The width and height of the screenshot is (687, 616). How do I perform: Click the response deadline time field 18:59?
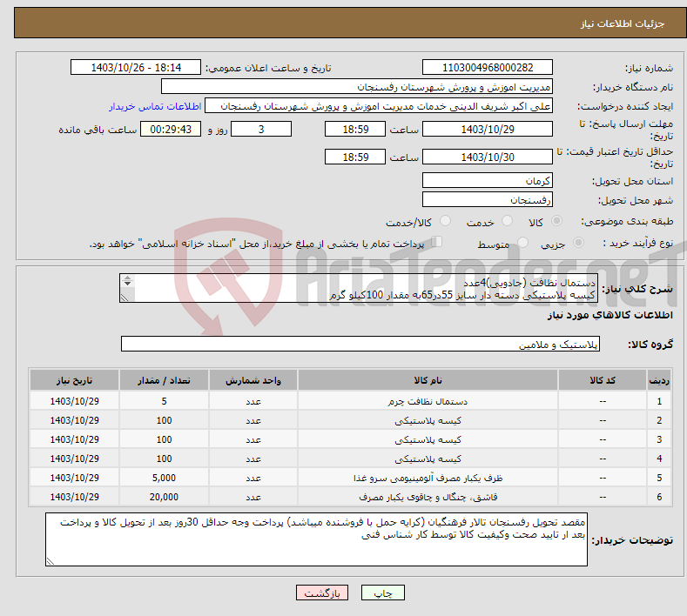(355, 129)
